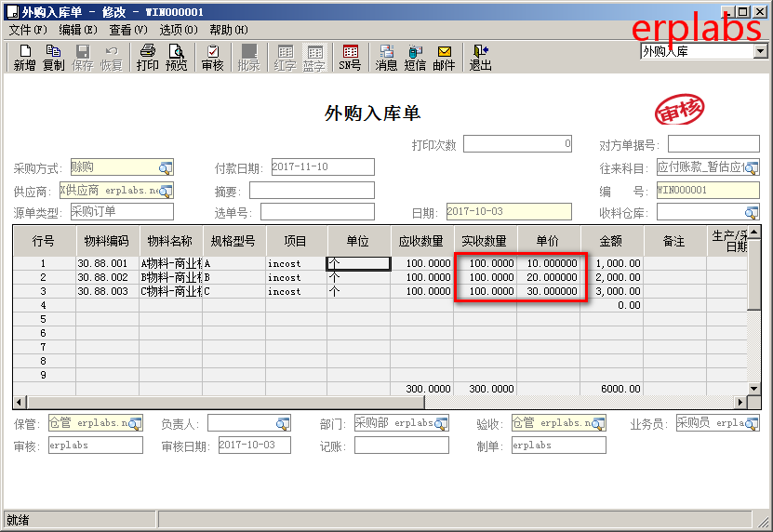The width and height of the screenshot is (773, 532).
Task: Select the 蓝字 (Blue) document toggle
Action: [x=314, y=57]
